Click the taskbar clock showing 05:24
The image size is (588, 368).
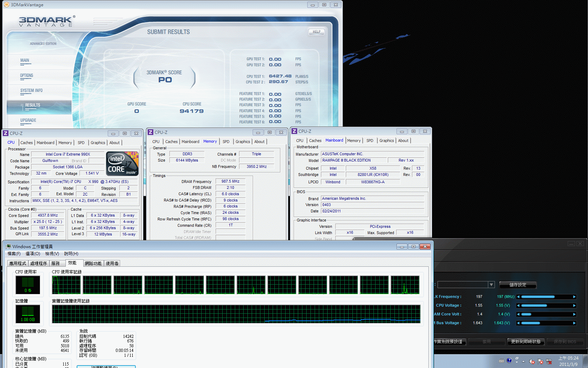point(568,361)
